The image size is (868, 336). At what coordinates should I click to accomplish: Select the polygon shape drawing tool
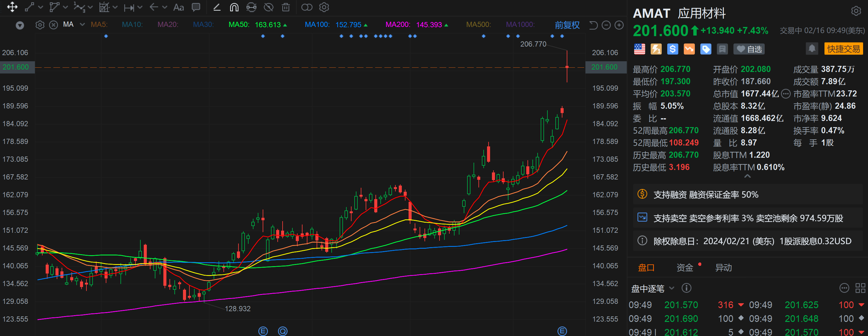tap(54, 7)
